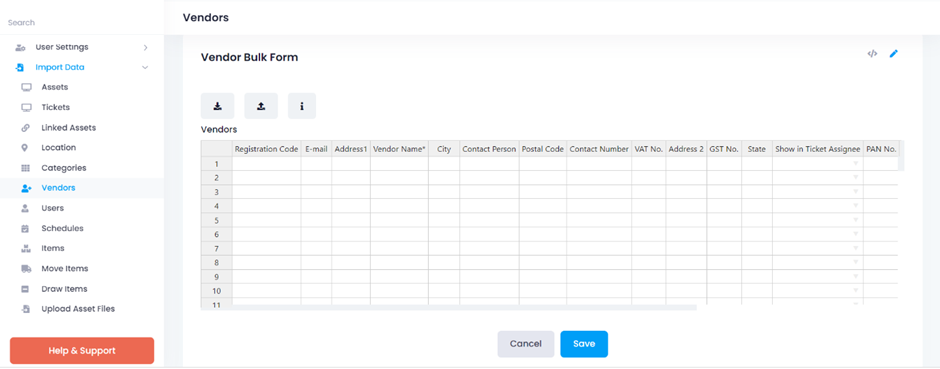This screenshot has width=940, height=369.
Task: Open Show in Ticket Assignee dropdown row 5
Action: 855,220
